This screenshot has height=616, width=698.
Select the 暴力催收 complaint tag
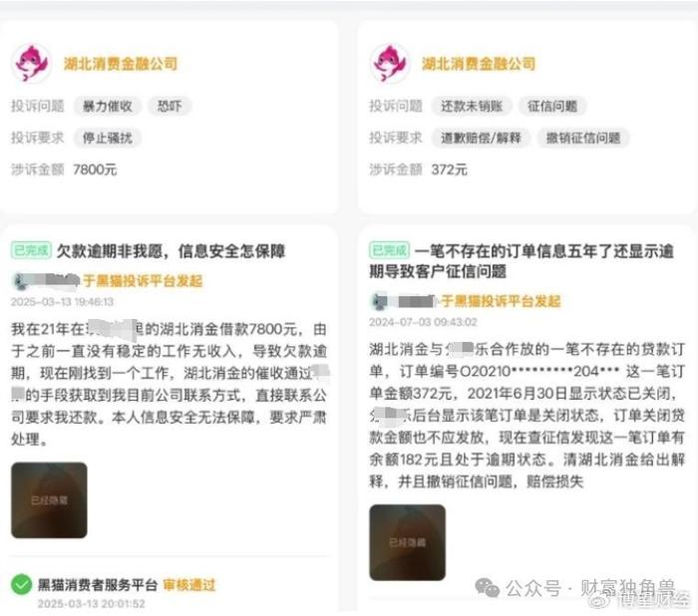tap(108, 106)
